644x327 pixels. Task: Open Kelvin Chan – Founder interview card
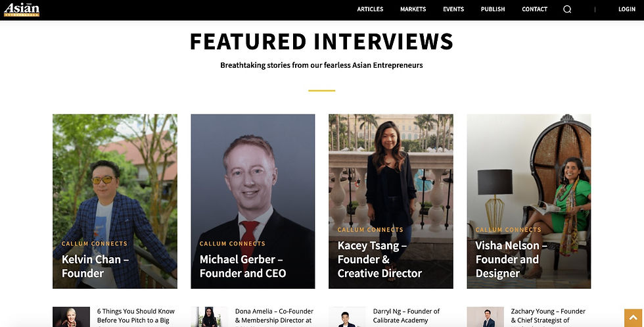pos(115,201)
